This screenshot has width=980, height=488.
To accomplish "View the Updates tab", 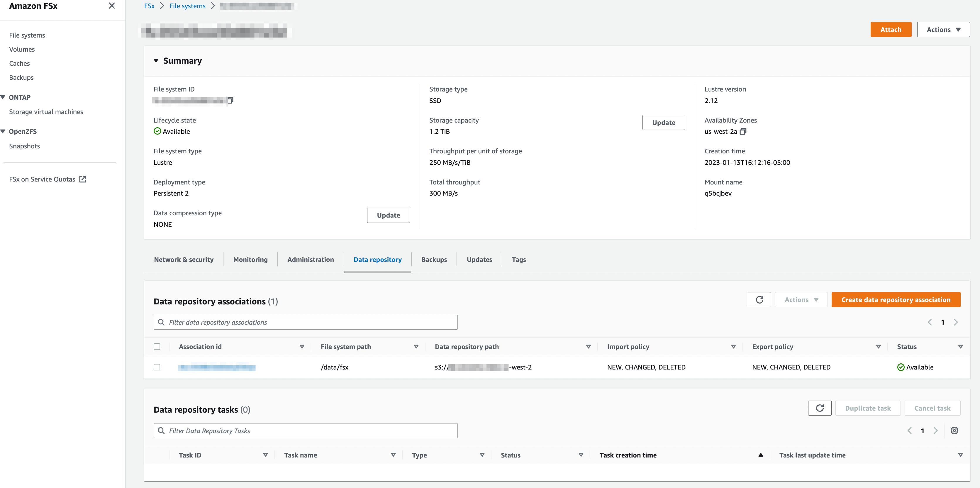I will point(479,260).
